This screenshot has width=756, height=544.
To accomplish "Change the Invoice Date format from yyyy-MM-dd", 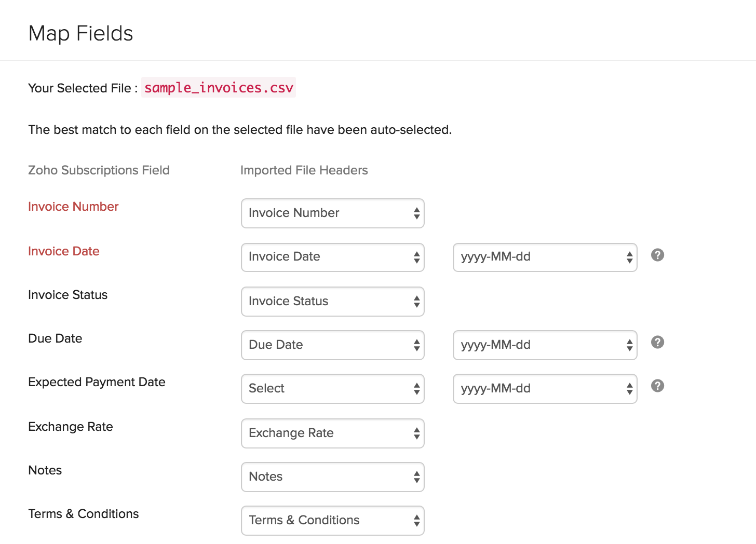I will [544, 257].
